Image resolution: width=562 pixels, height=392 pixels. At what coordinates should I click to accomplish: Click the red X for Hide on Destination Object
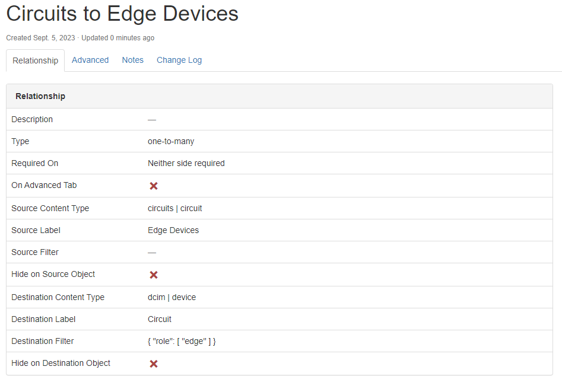pyautogui.click(x=153, y=364)
